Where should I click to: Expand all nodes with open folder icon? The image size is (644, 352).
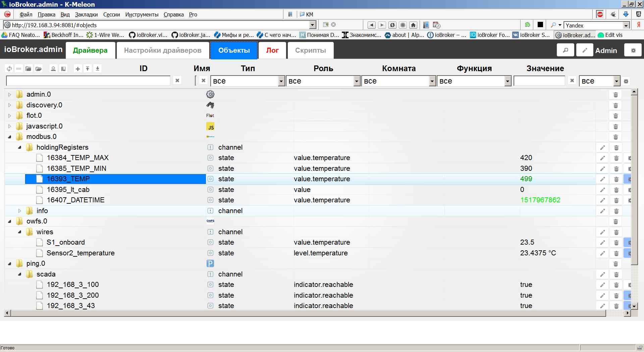click(39, 69)
